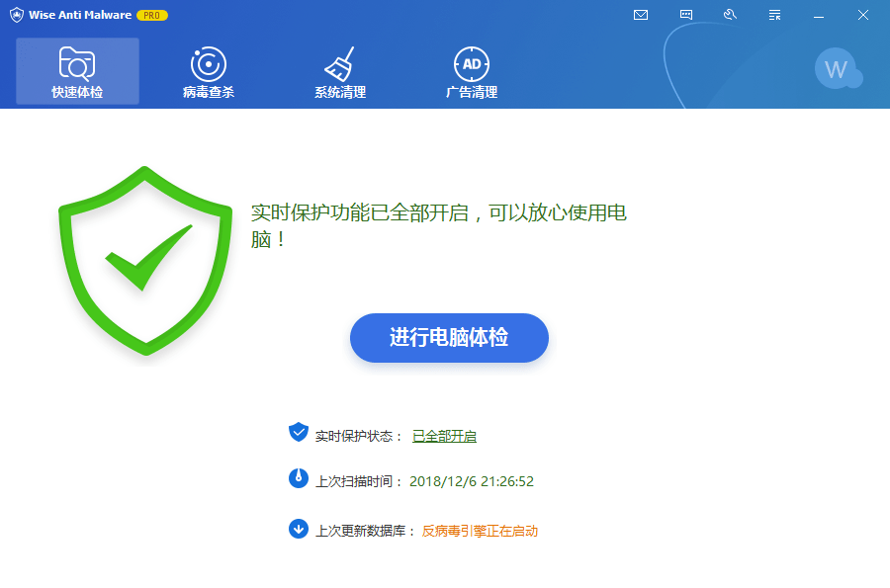Screen dimensions: 890x588
Task: Switch to the 病毒查杀 virus scan tab
Action: point(208,72)
